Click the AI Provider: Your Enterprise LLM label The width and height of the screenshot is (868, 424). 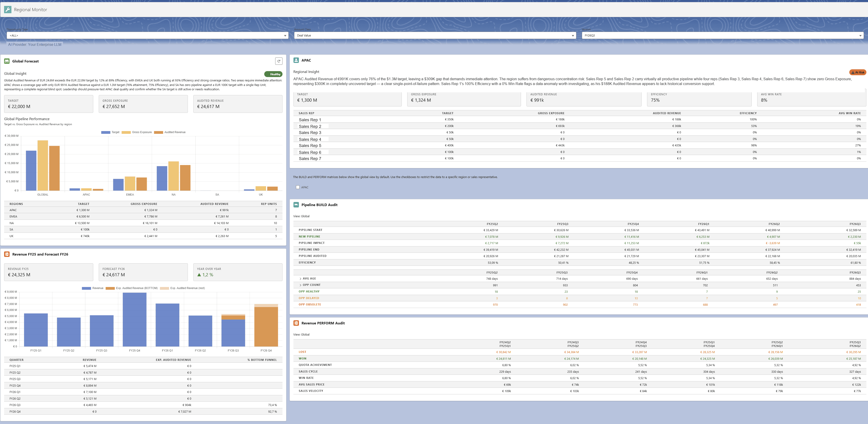[x=35, y=44]
